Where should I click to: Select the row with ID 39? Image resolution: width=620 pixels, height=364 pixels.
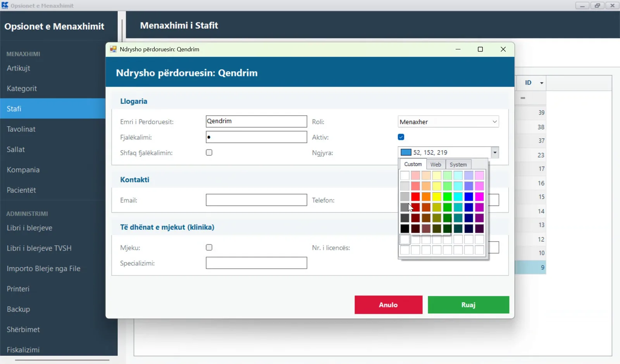pyautogui.click(x=531, y=113)
